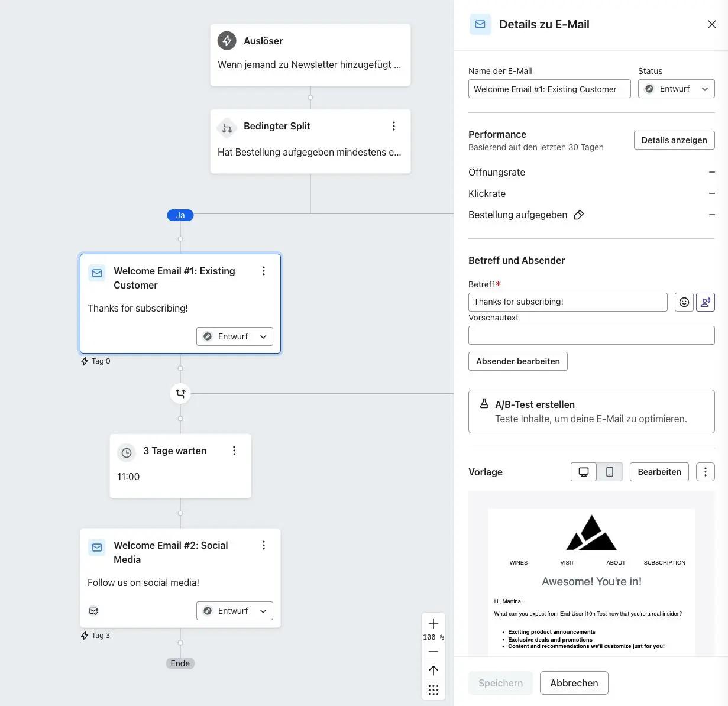This screenshot has height=706, width=728.
Task: Switch template preview to mobile view
Action: pyautogui.click(x=610, y=472)
